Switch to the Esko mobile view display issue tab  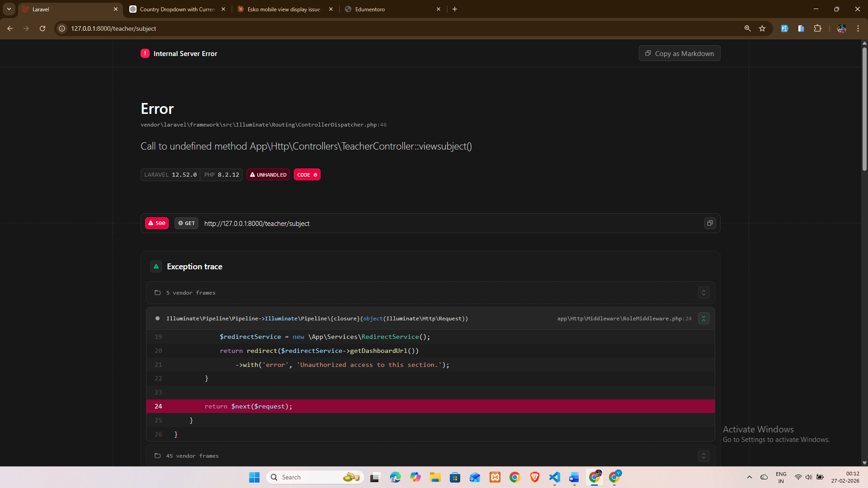284,9
